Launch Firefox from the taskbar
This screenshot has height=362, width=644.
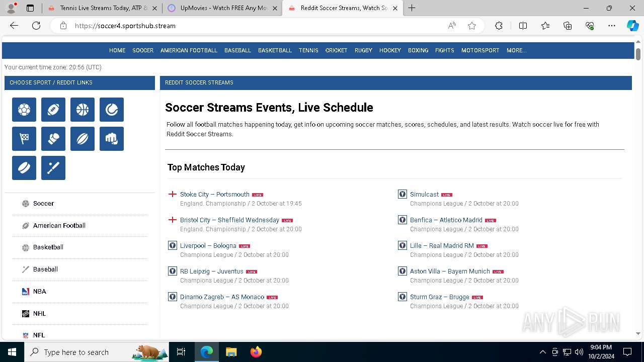click(x=256, y=352)
